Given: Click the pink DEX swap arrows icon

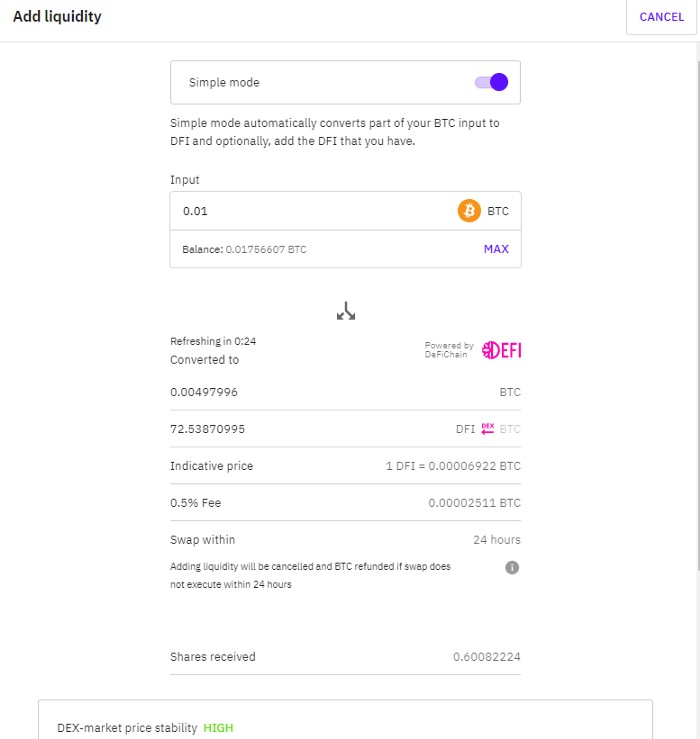Looking at the screenshot, I should coord(487,428).
